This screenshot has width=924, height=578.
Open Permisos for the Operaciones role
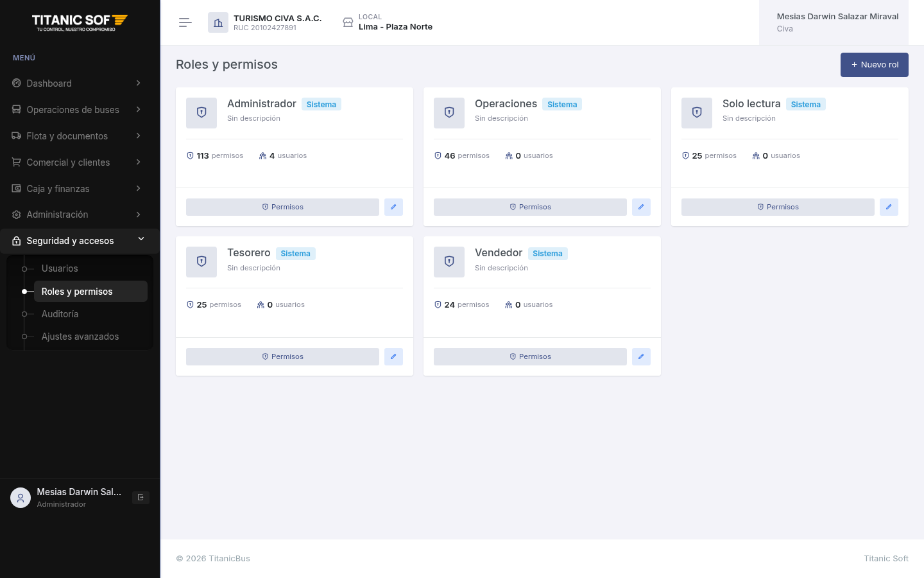[x=530, y=207]
